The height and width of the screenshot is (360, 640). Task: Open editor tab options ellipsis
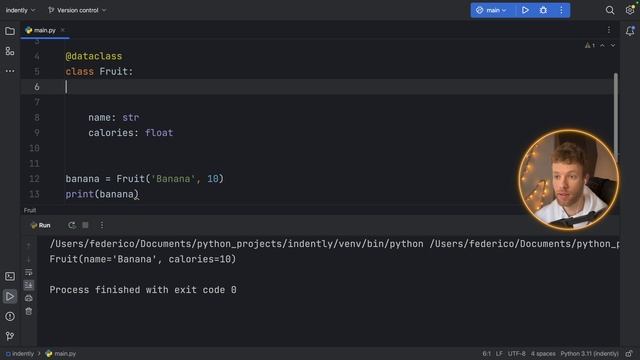pos(609,30)
